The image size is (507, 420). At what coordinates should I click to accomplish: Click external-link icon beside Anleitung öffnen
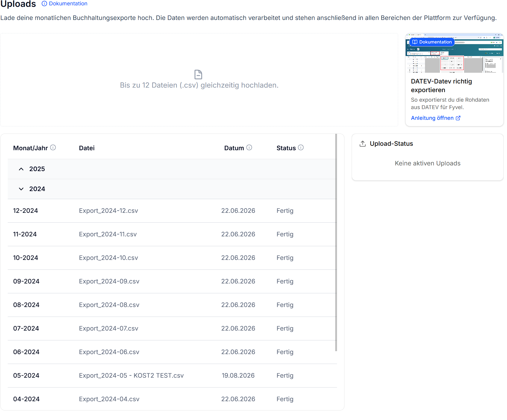(x=458, y=118)
